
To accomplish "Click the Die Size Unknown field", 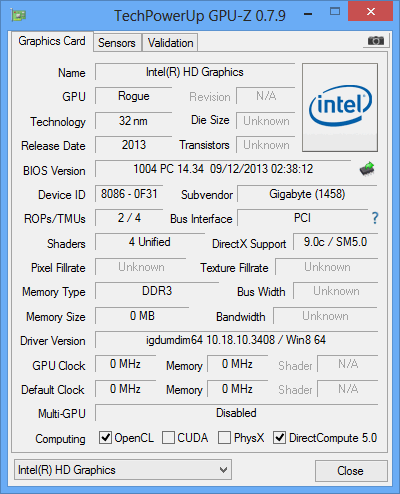I will [x=266, y=121].
